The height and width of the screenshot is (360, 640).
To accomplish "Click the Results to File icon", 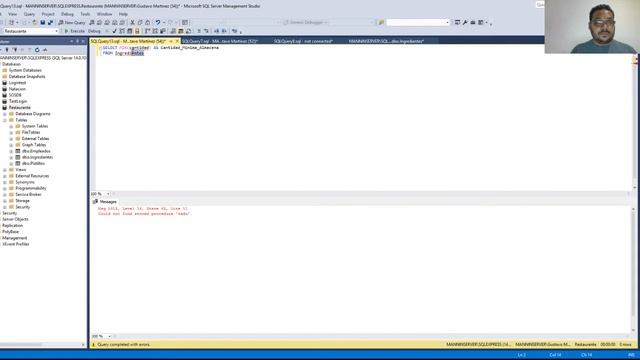I will (x=188, y=31).
